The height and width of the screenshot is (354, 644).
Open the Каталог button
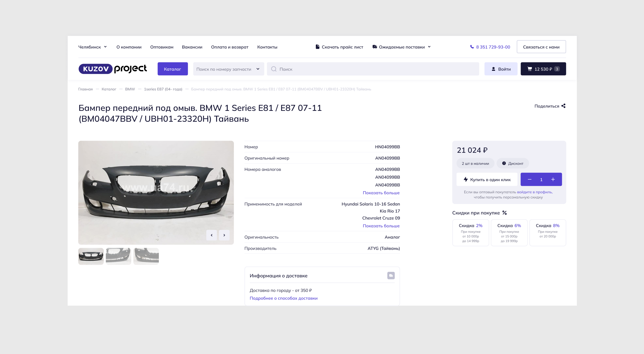coord(172,69)
